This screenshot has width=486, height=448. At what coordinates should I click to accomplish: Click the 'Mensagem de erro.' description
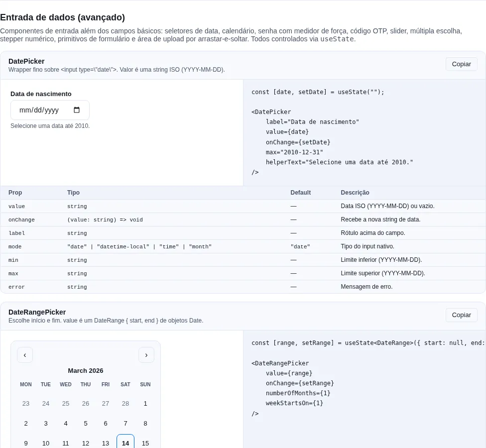coord(366,287)
